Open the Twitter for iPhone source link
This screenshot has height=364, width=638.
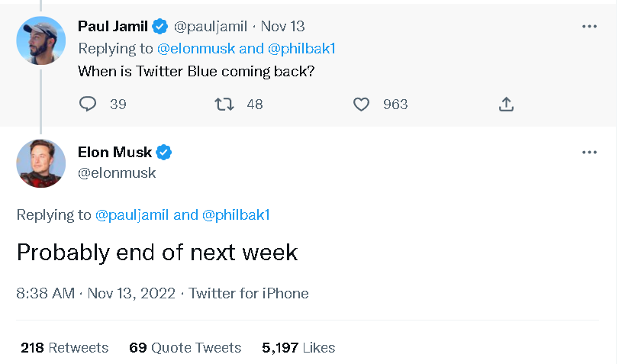click(249, 293)
